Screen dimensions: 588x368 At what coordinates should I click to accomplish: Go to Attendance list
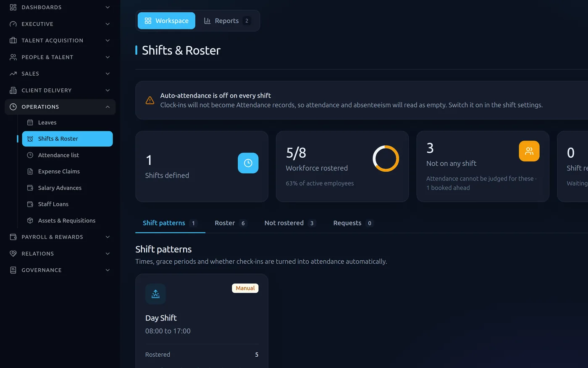coord(67,155)
